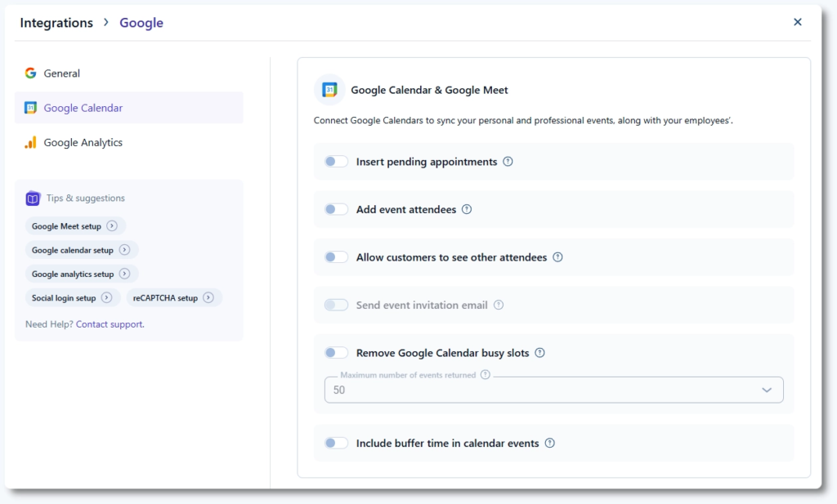Expand the maximum events dropdown arrow

coord(767,390)
